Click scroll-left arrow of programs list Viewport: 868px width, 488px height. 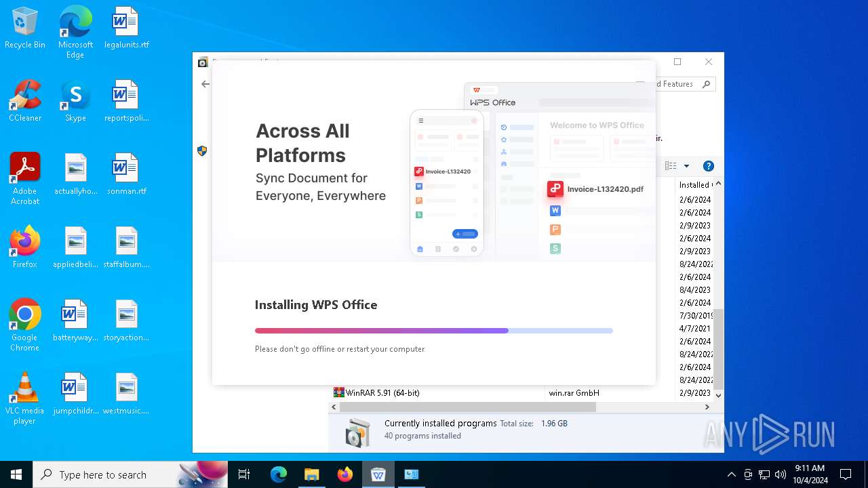click(x=334, y=407)
